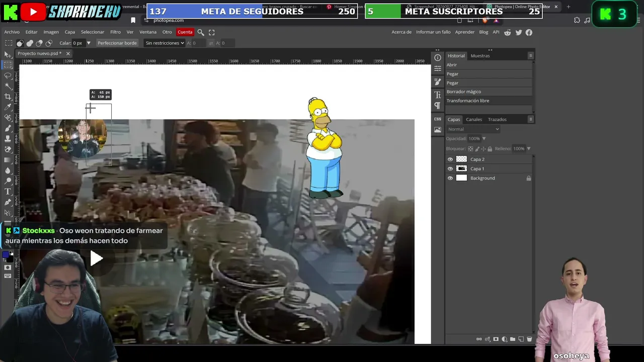The width and height of the screenshot is (644, 362).
Task: Open the Properties sliders panel icon
Action: pos(438,68)
